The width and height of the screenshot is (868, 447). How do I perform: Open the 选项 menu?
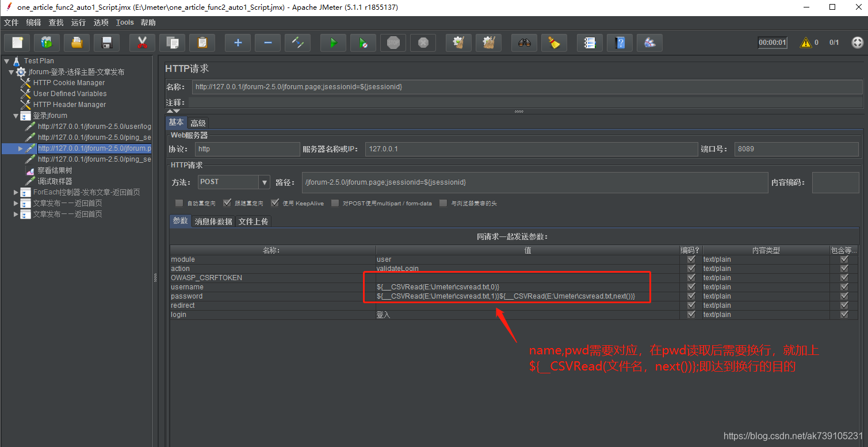tap(101, 22)
